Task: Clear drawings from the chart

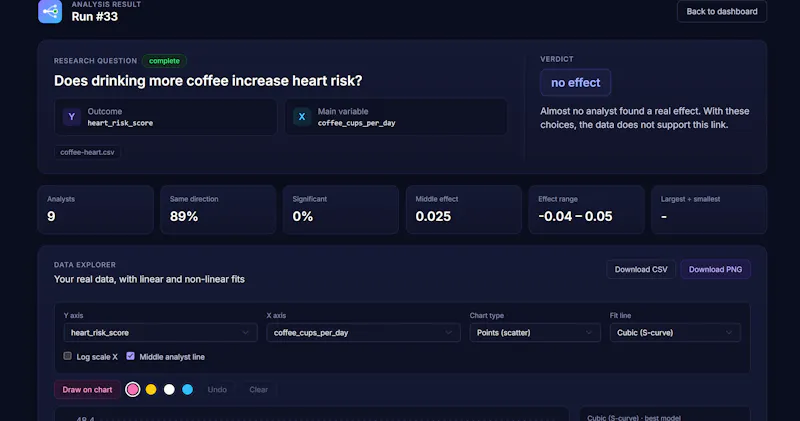Action: pyautogui.click(x=258, y=389)
